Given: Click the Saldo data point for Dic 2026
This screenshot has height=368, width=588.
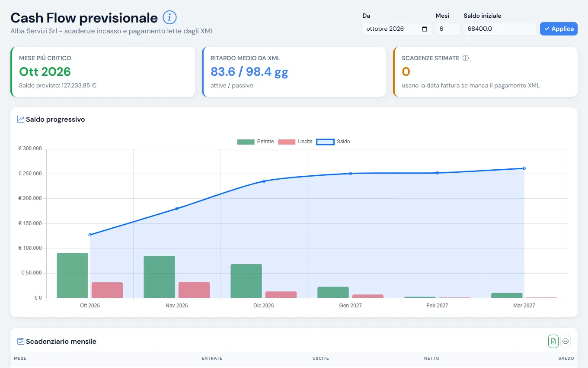Looking at the screenshot, I should (264, 181).
